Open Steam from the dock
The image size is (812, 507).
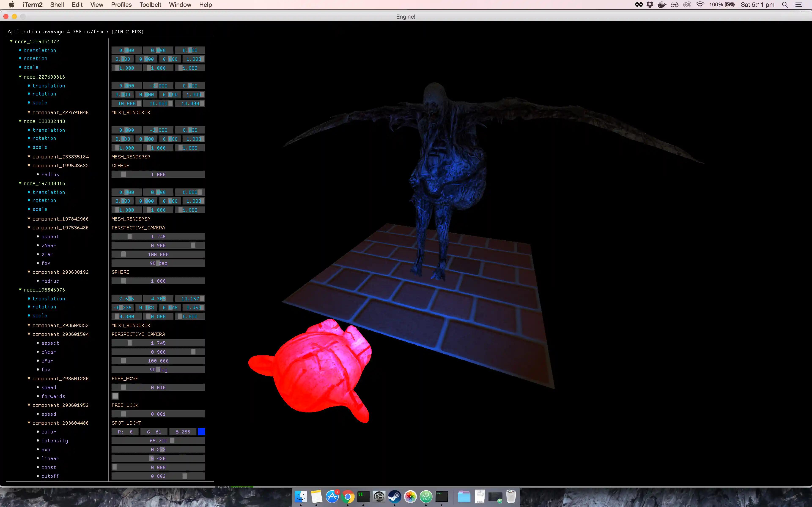tap(395, 496)
